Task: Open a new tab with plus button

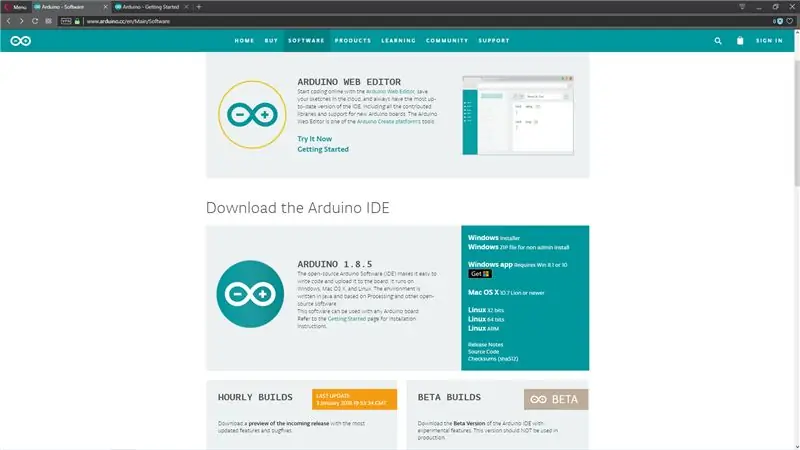Action: [199, 7]
